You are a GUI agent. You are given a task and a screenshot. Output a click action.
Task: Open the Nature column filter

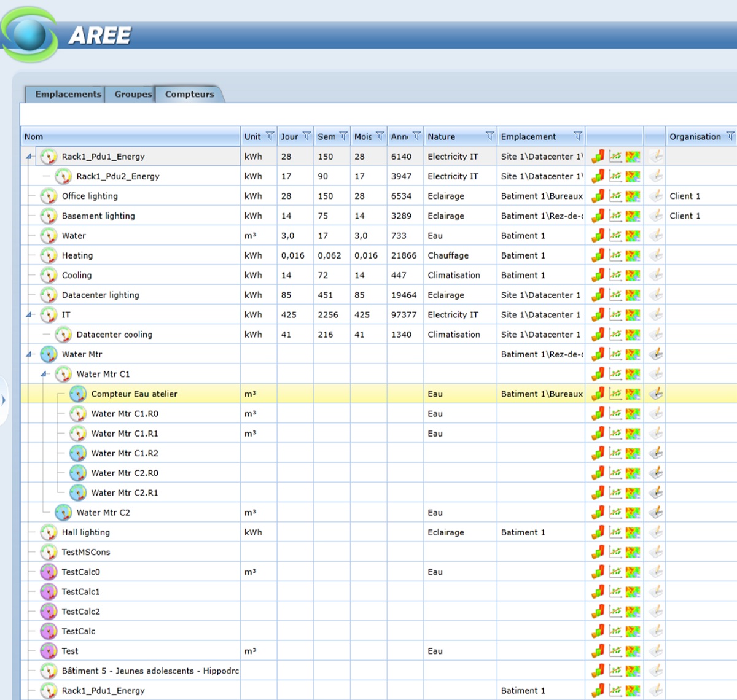[x=489, y=136]
